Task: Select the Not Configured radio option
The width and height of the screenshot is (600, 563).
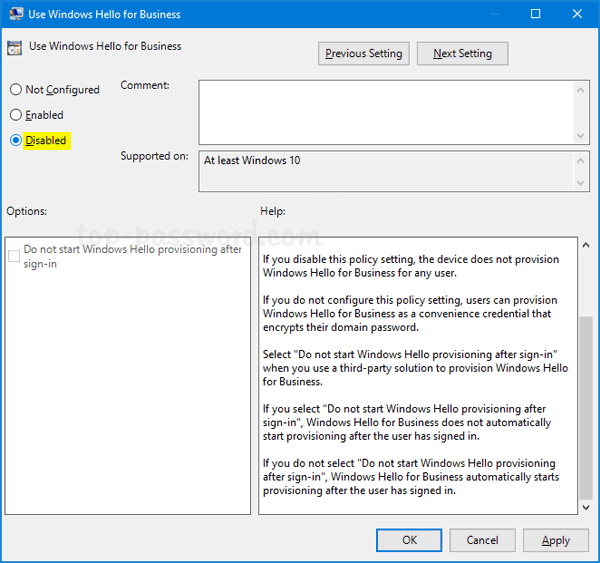Action: click(16, 90)
